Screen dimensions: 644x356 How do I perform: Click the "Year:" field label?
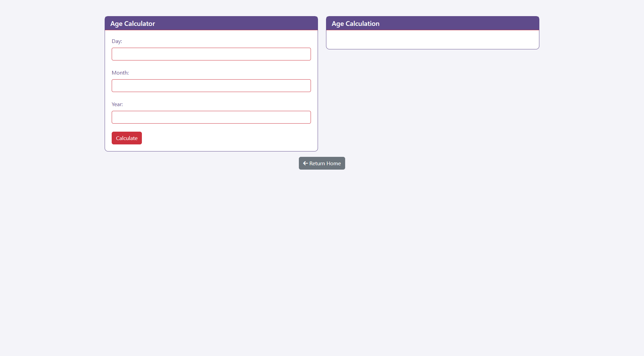(117, 104)
